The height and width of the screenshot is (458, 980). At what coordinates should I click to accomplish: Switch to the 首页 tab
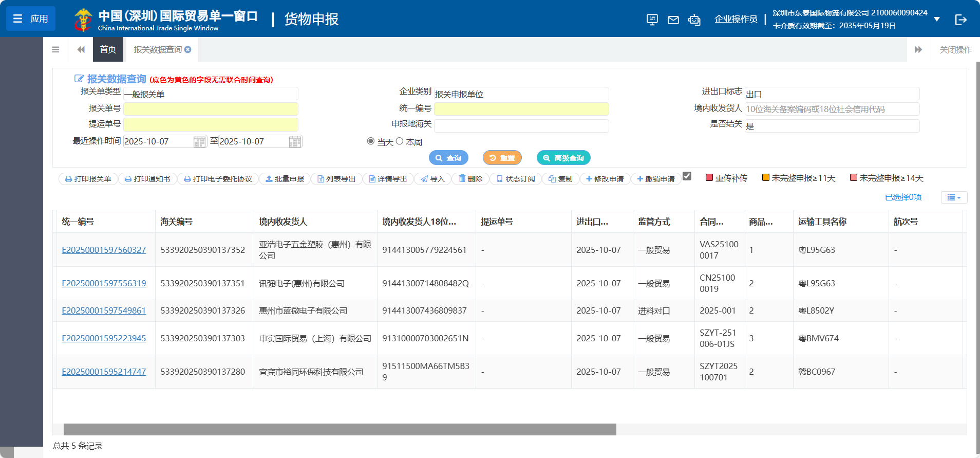pyautogui.click(x=108, y=49)
